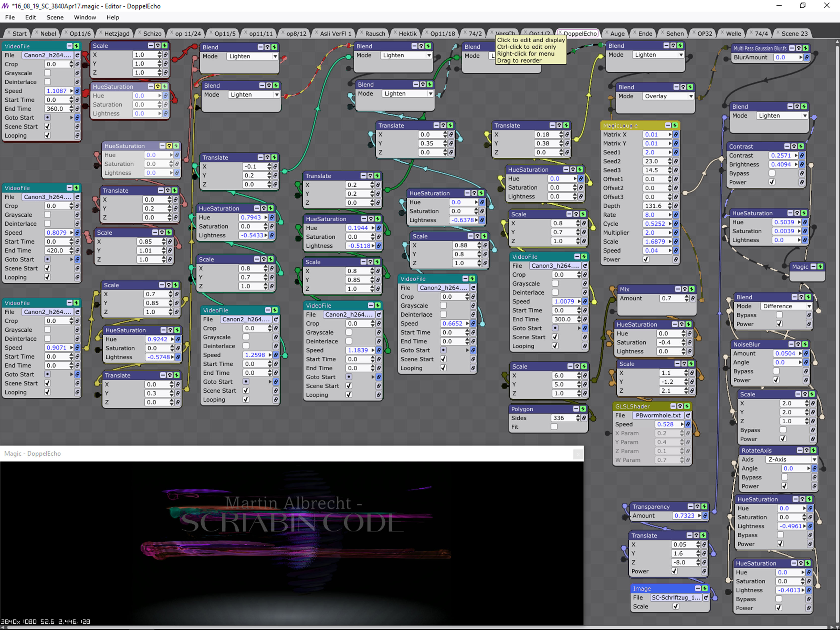Open the arrow menu beside Cycle 0.5252

tap(670, 224)
